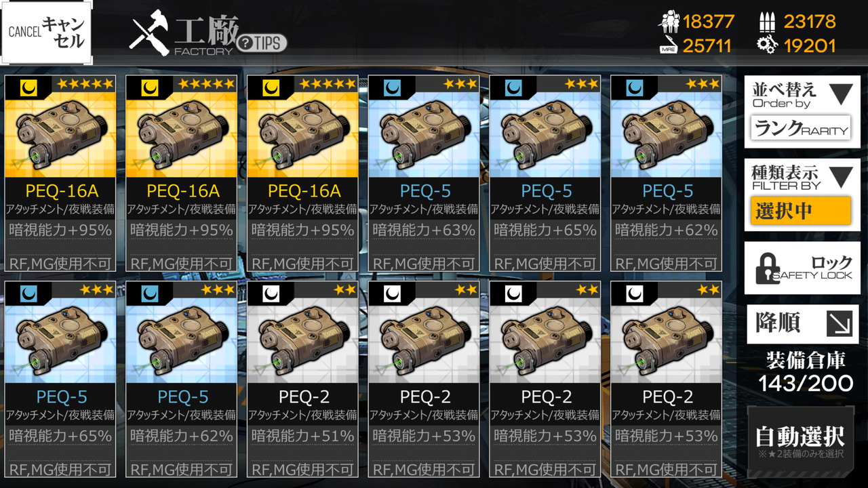Toggle the ロック Safety Lock mode
Viewport: 868px width, 488px height.
802,268
